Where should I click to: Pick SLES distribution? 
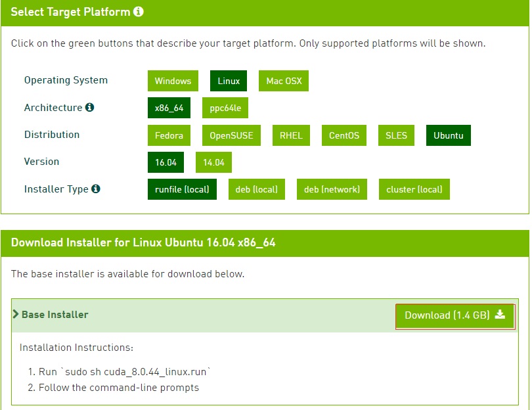click(x=396, y=135)
